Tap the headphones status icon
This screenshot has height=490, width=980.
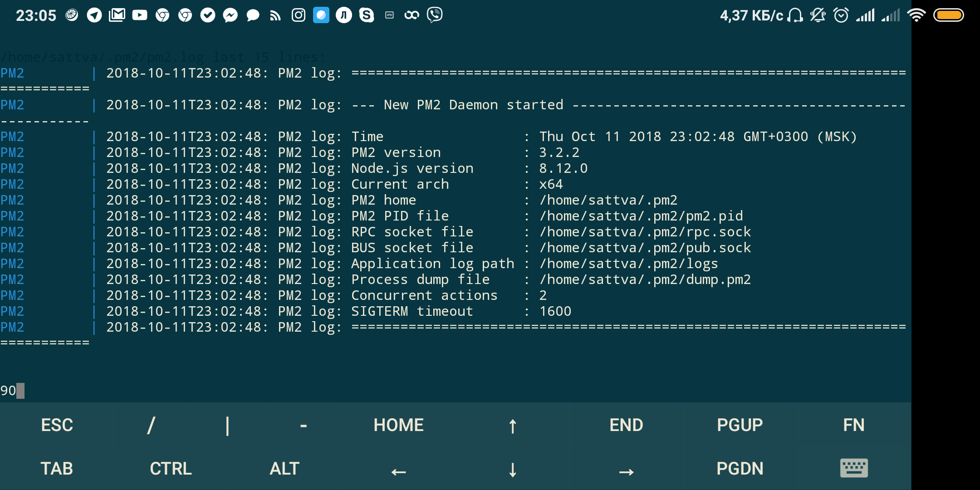pyautogui.click(x=795, y=15)
